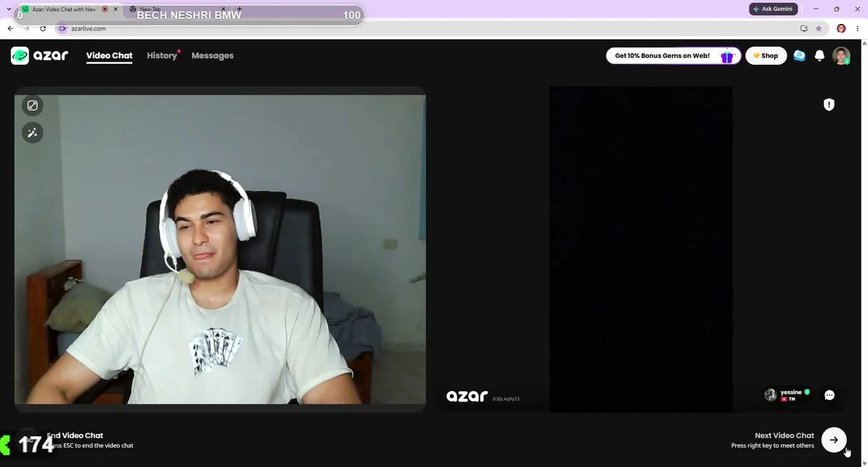
Task: Open the Messages section
Action: (x=213, y=56)
